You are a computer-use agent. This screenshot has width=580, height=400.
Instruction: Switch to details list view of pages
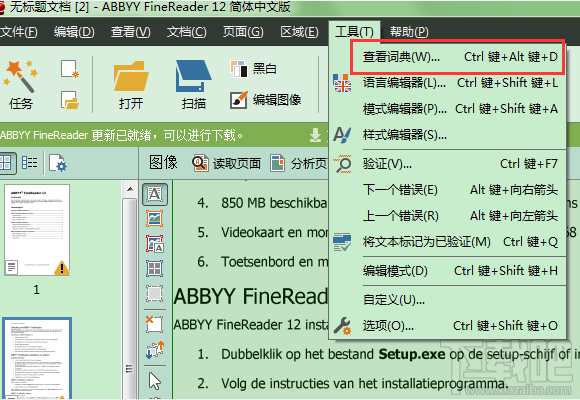[x=30, y=163]
